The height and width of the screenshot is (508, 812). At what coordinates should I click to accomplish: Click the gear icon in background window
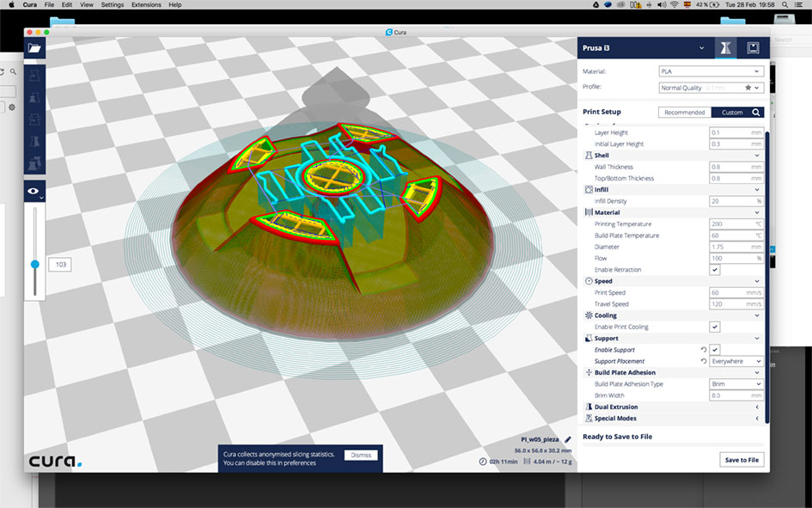coord(12,107)
